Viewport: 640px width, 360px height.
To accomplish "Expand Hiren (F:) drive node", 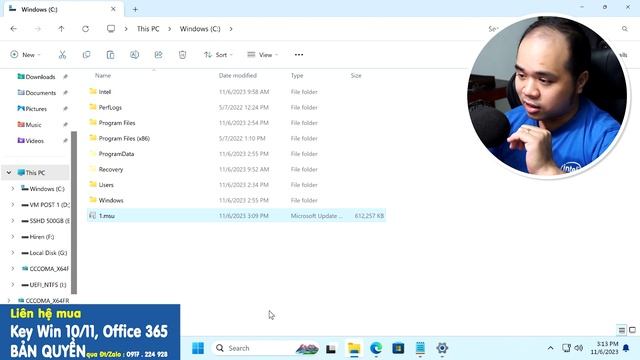I will pyautogui.click(x=12, y=237).
